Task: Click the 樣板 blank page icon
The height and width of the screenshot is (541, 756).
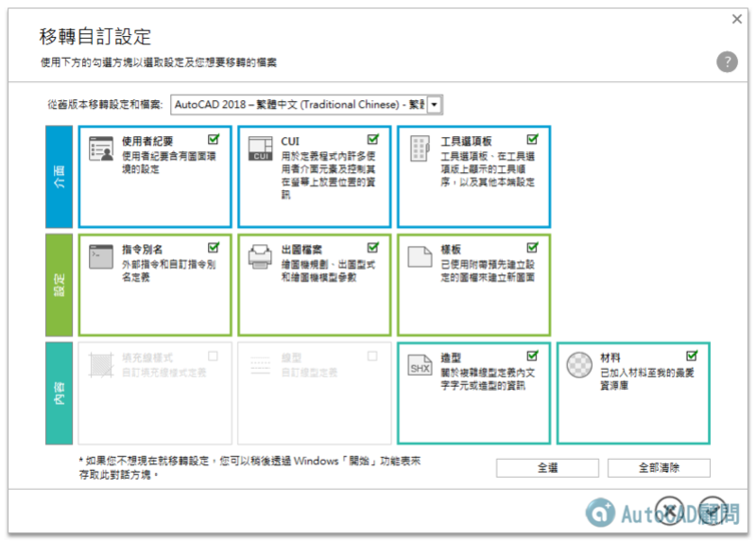Action: (420, 256)
